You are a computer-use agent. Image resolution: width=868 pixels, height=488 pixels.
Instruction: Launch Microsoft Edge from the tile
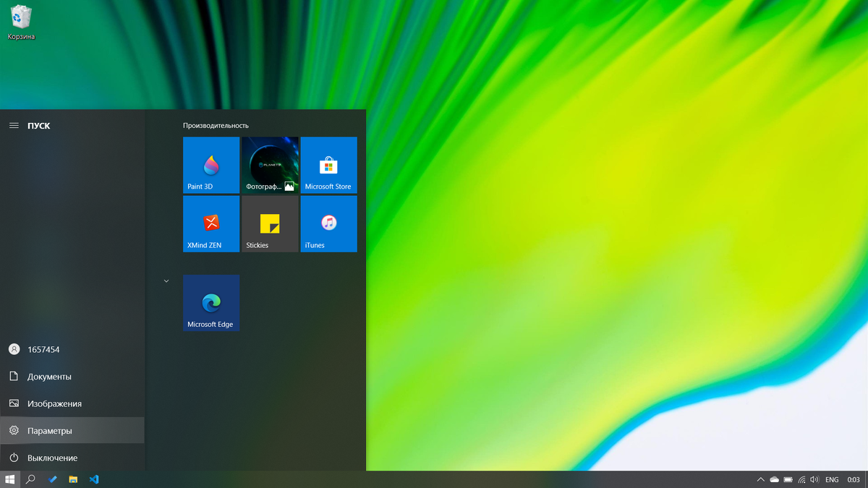point(211,303)
